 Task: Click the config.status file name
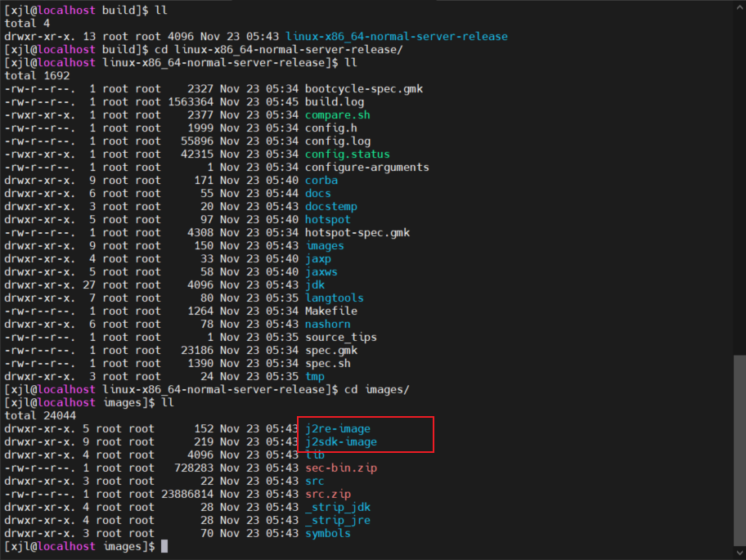point(348,155)
